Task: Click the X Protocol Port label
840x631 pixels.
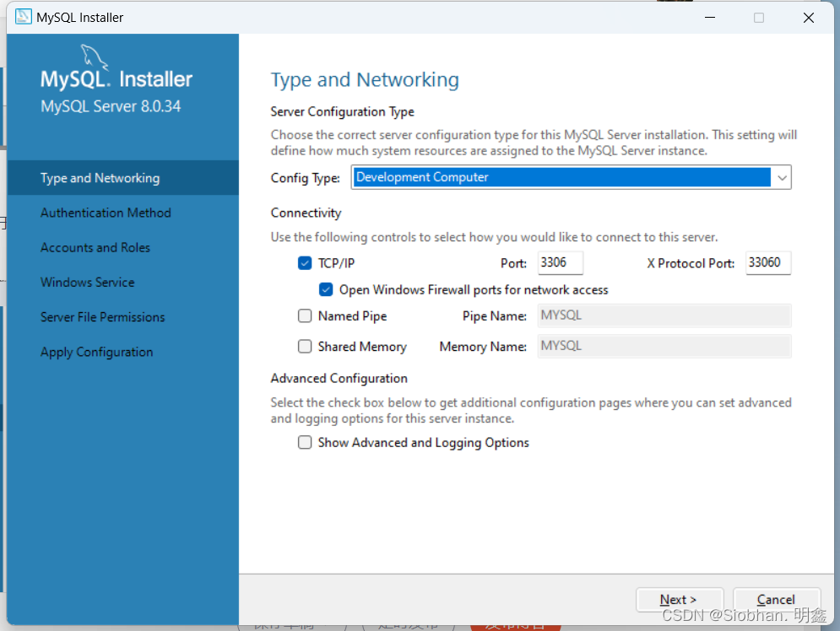Action: [691, 263]
